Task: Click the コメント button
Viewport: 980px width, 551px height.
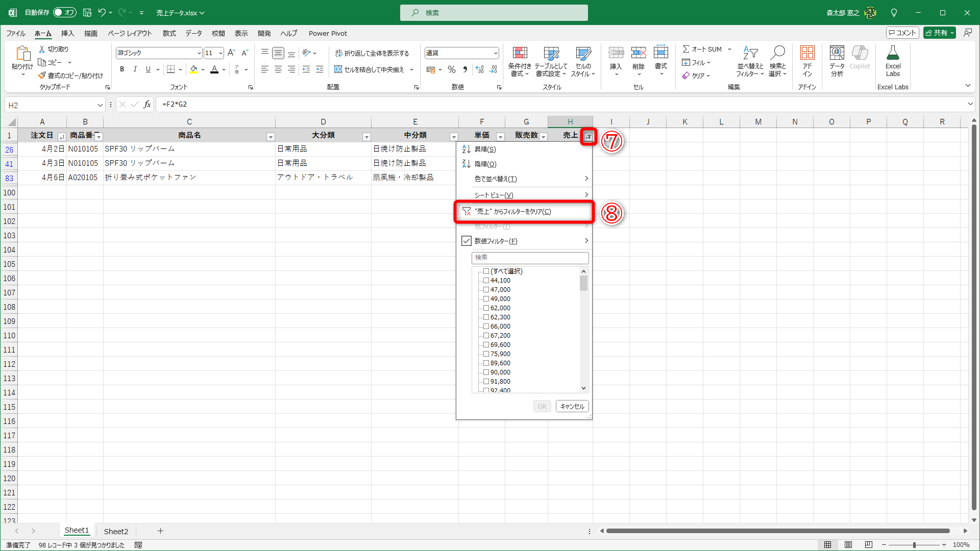Action: (902, 33)
